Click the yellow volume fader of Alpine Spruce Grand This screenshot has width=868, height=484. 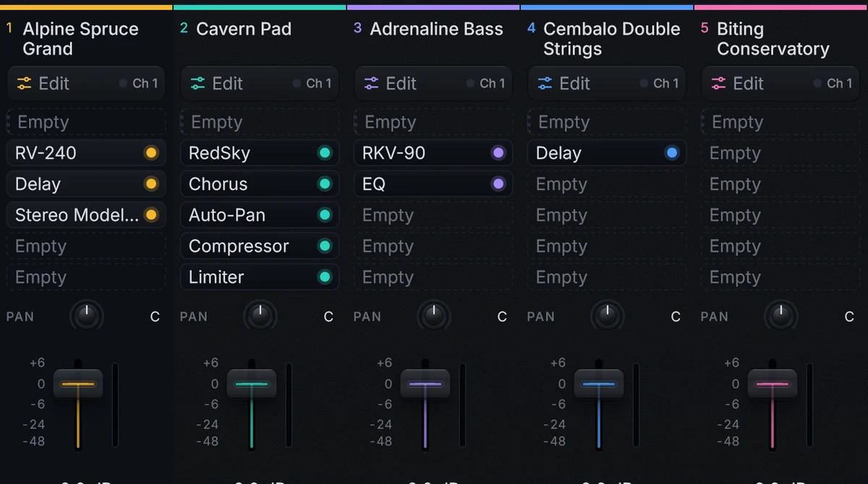click(x=78, y=384)
